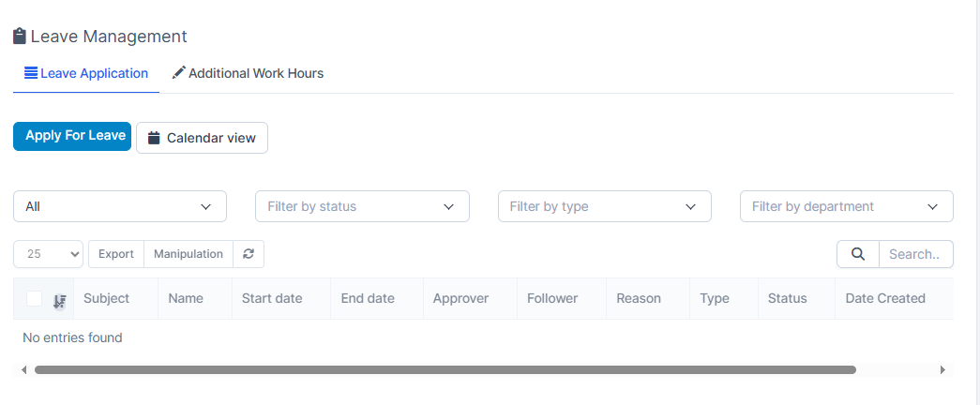
Task: Click the horizontal table scrollbar
Action: coord(445,370)
